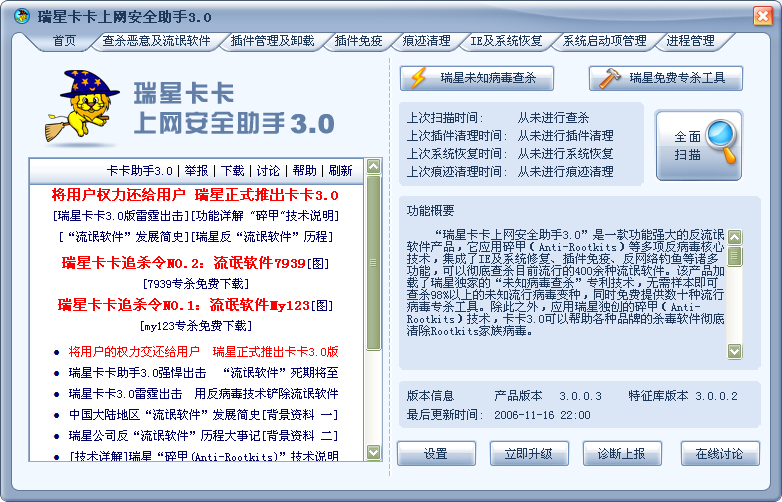Screen dimensions: 782x502
Task: Click 功能概要 scroll-down arrow
Action: pyautogui.click(x=735, y=351)
